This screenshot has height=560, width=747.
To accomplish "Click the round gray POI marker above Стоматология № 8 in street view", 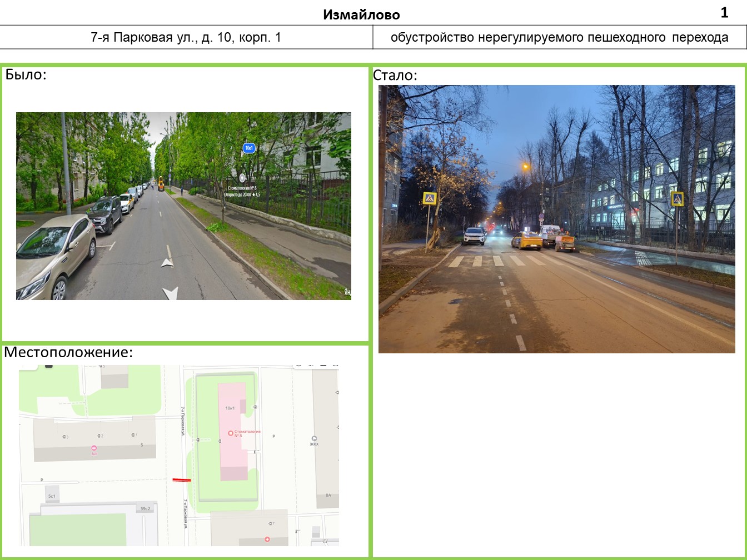I will pos(242,178).
